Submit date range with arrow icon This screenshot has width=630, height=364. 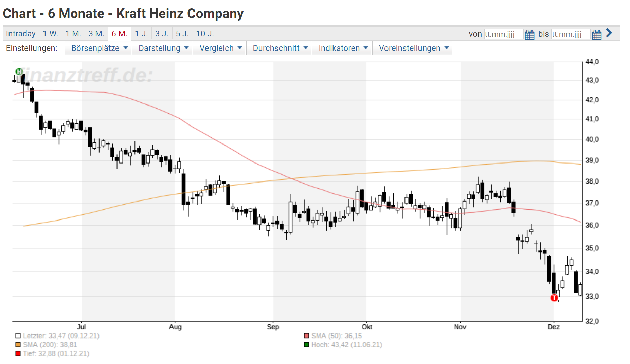tap(609, 33)
